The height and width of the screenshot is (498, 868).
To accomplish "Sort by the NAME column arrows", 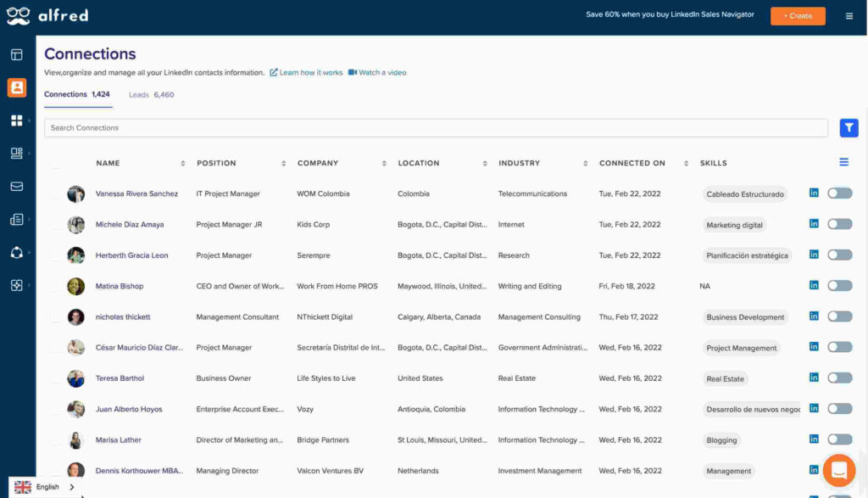I will tap(183, 164).
